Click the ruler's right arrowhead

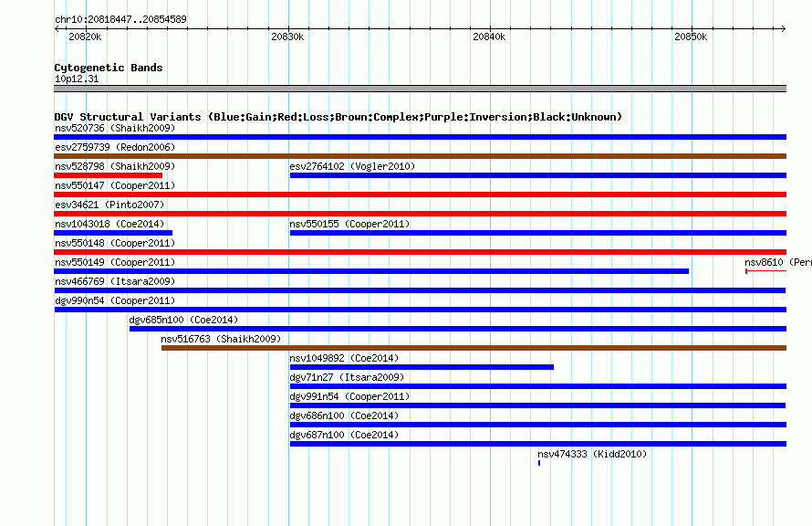coord(784,29)
